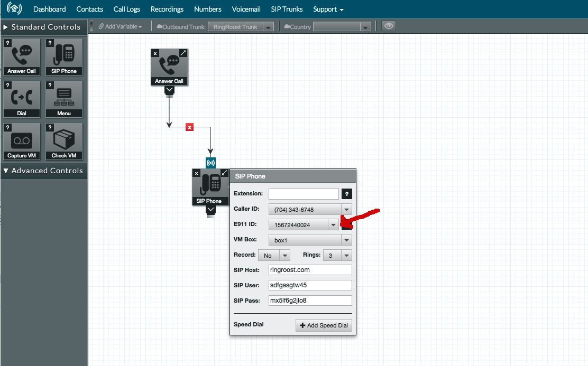Toggle the eye preview icon in toolbar
The width and height of the screenshot is (588, 366).
coord(389,26)
